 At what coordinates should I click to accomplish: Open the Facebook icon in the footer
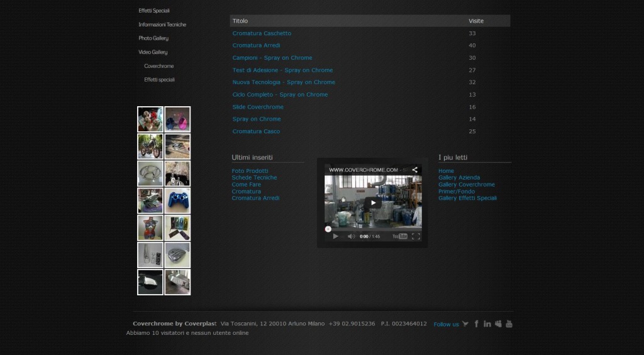point(477,324)
